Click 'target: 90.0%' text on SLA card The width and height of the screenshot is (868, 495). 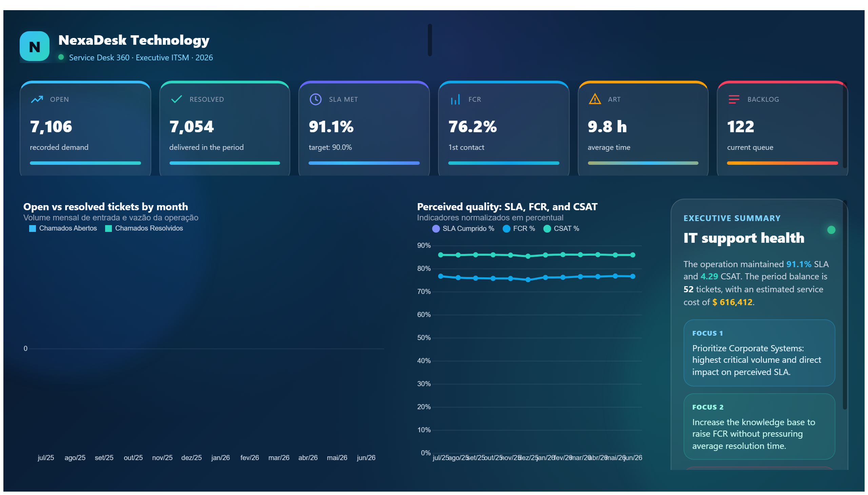[x=330, y=147]
